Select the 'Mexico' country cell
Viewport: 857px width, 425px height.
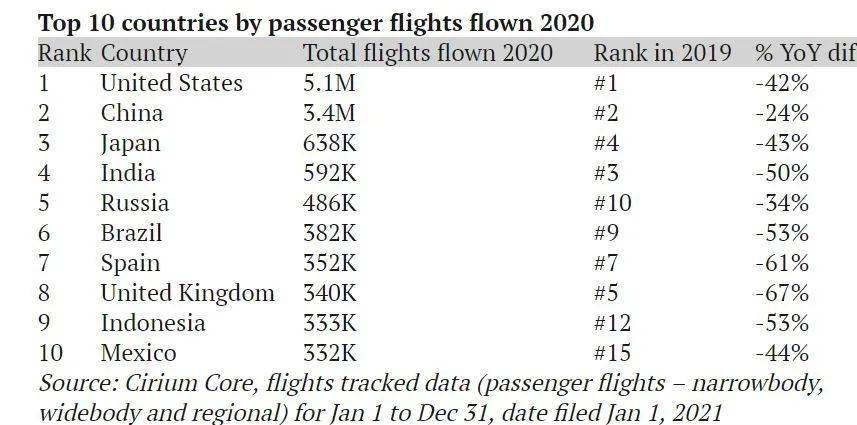pyautogui.click(x=138, y=353)
